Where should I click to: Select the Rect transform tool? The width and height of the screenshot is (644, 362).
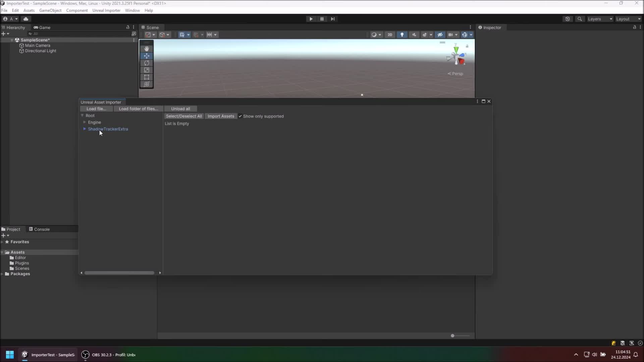[x=147, y=77]
